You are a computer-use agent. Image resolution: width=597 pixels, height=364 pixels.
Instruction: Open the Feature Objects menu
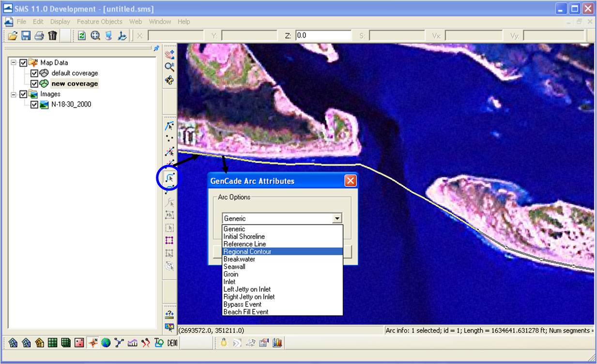point(100,21)
